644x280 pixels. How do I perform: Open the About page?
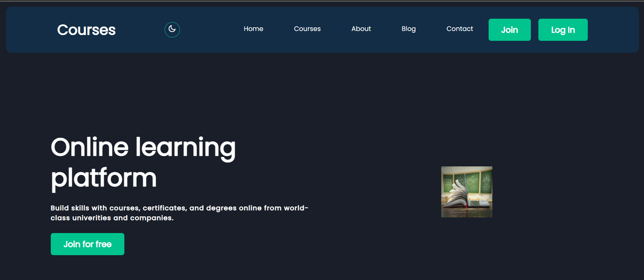361,29
